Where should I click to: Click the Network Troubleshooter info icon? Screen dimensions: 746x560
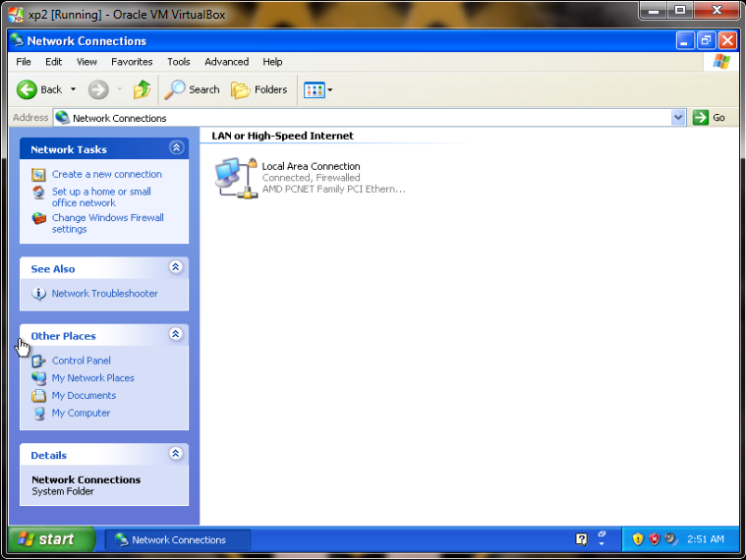tap(38, 294)
